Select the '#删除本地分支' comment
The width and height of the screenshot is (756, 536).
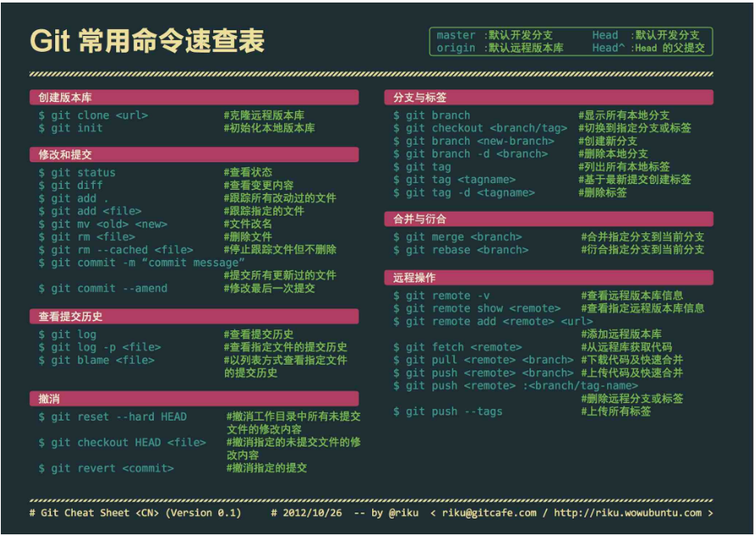pos(613,154)
